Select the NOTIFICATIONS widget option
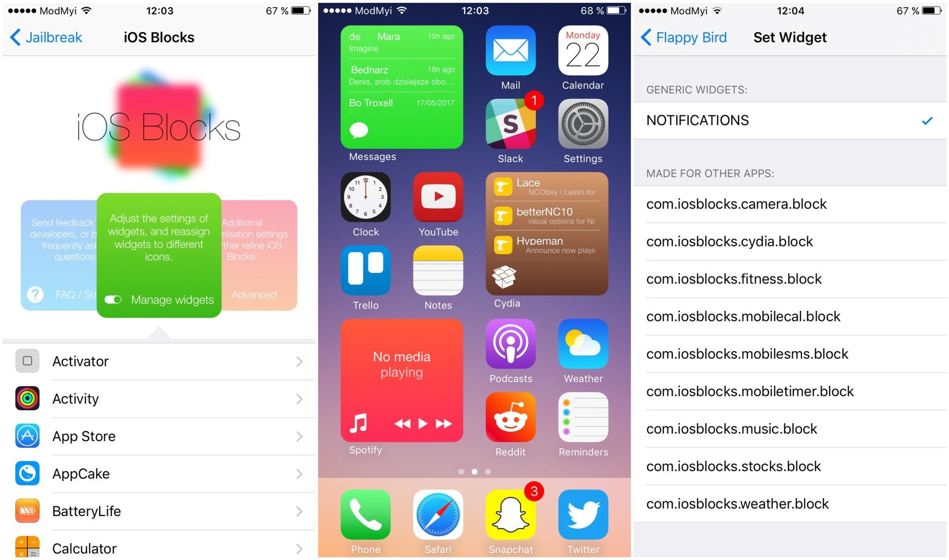 pos(791,121)
